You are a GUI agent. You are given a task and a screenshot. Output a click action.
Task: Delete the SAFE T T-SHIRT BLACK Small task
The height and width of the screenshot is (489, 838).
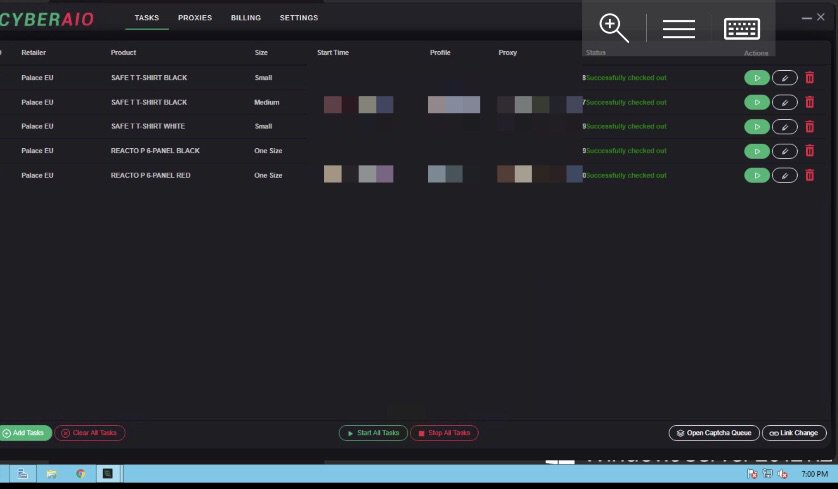(810, 78)
